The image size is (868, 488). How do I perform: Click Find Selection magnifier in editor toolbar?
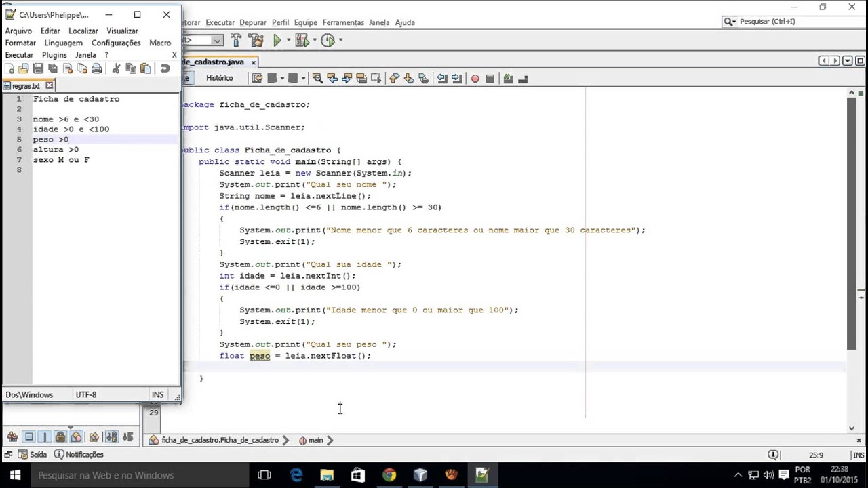tap(317, 79)
